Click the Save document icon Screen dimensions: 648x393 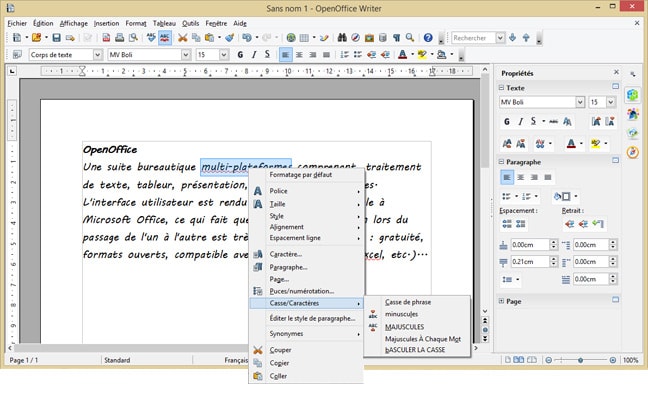56,38
